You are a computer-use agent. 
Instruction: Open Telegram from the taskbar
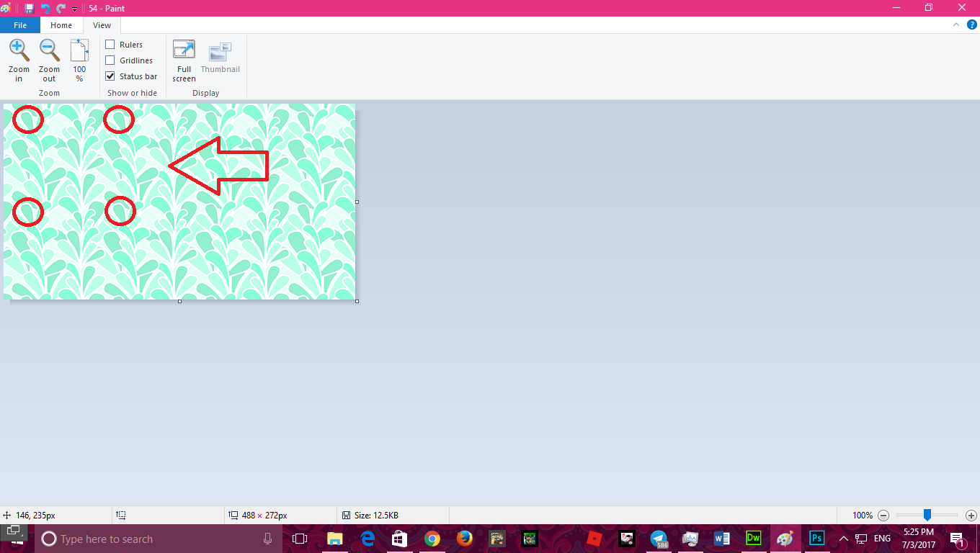coord(659,539)
